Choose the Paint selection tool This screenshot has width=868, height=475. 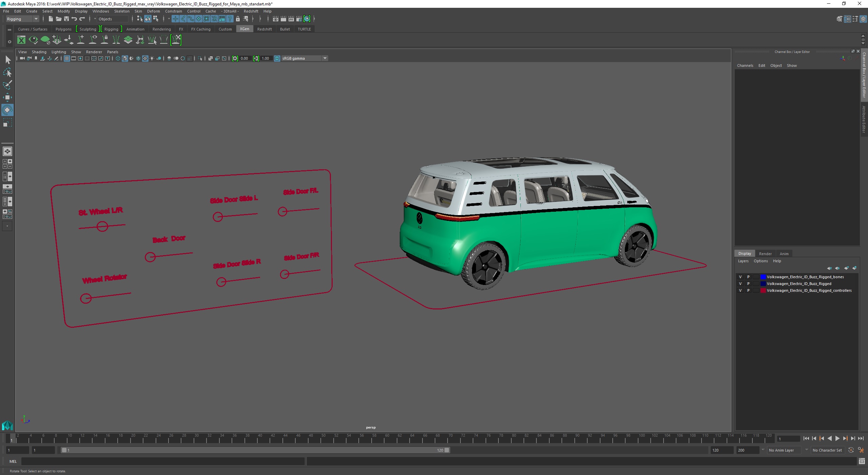click(7, 85)
